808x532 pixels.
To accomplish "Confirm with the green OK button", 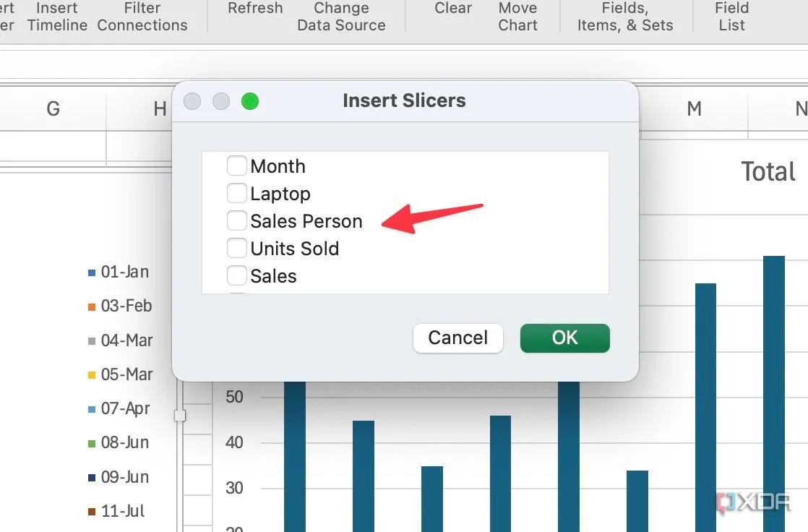I will pyautogui.click(x=564, y=338).
